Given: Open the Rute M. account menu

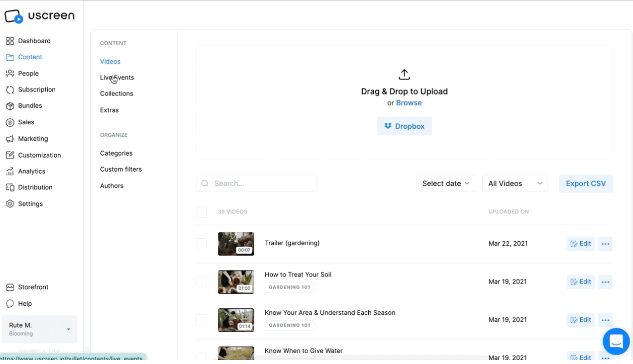Looking at the screenshot, I should point(39,329).
